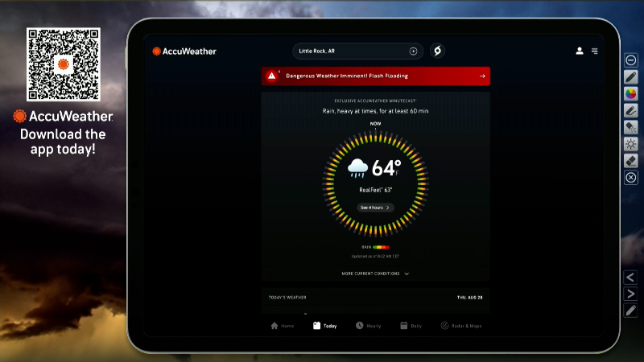Click the sun brightness tool icon
Viewport: 644px width, 362px height.
tap(631, 144)
